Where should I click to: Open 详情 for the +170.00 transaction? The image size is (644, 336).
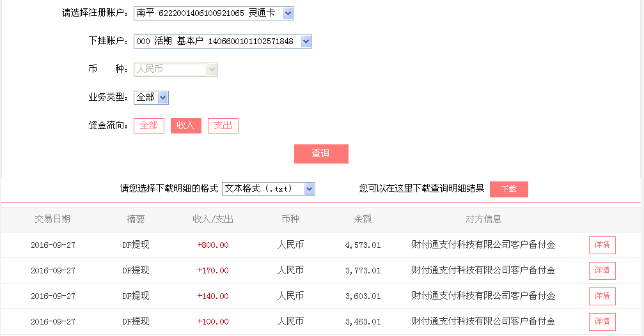point(602,271)
